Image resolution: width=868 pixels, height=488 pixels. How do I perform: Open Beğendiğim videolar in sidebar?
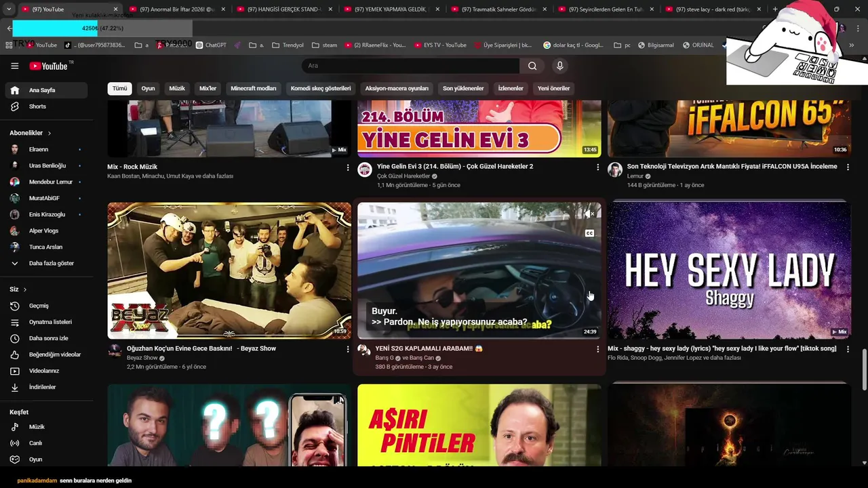(x=46, y=354)
